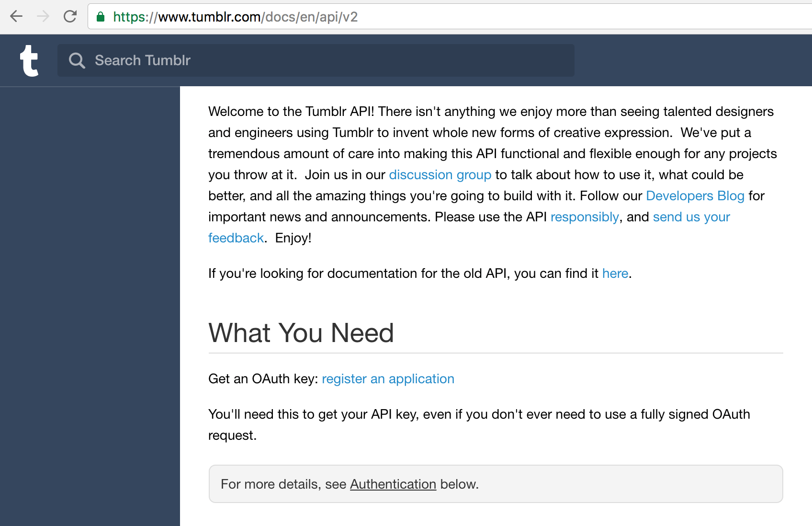The width and height of the screenshot is (812, 526).
Task: Open the send us your feedback link
Action: pyautogui.click(x=691, y=217)
